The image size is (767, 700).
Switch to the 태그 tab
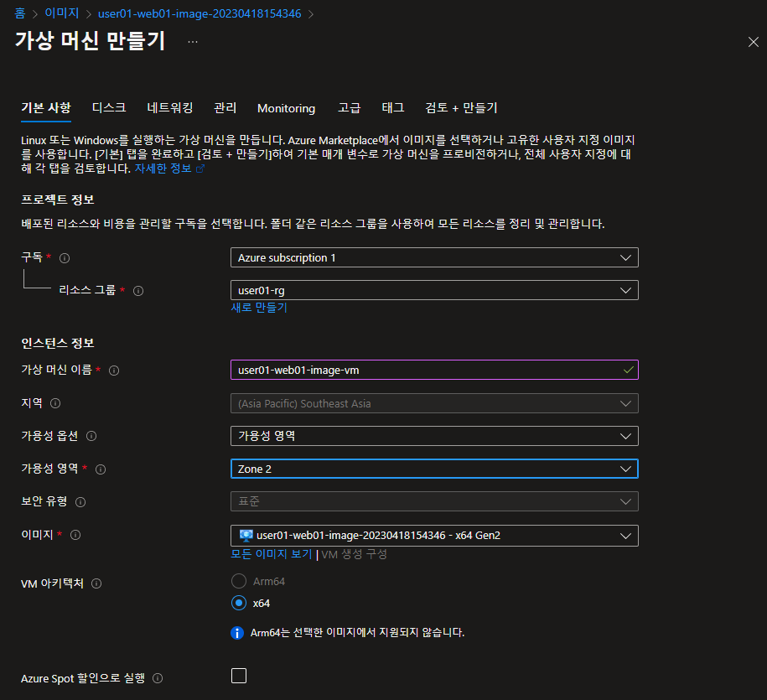[393, 107]
